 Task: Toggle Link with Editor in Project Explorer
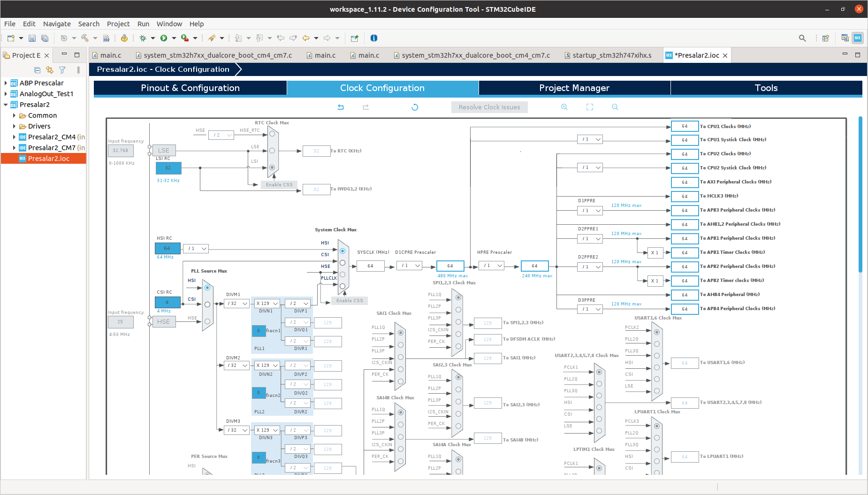pyautogui.click(x=50, y=70)
